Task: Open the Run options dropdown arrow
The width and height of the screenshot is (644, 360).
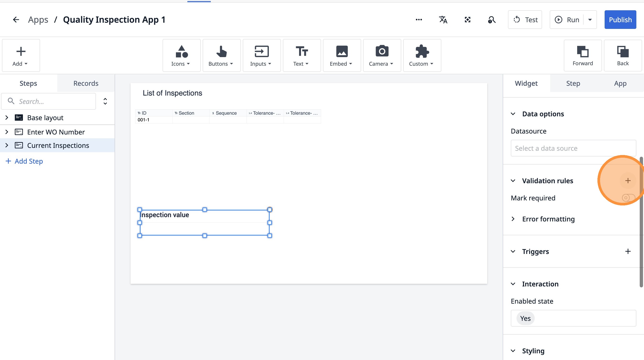Action: tap(590, 20)
